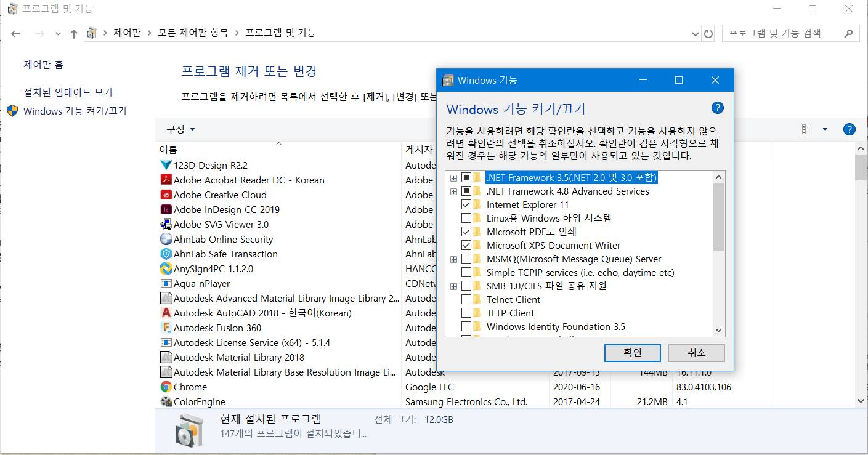Open view options dropdown arrow in toolbar
868x455 pixels.
tap(825, 129)
